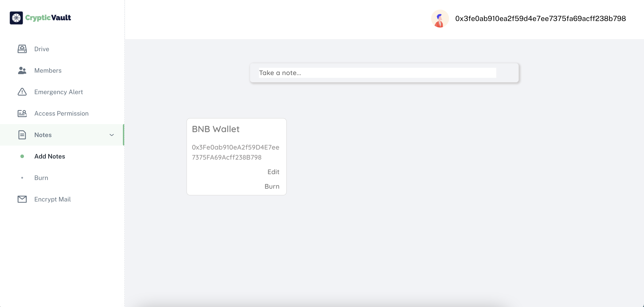Screen dimensions: 644x307
Task: Select the Burn submenu item in sidebar
Action: (41, 178)
